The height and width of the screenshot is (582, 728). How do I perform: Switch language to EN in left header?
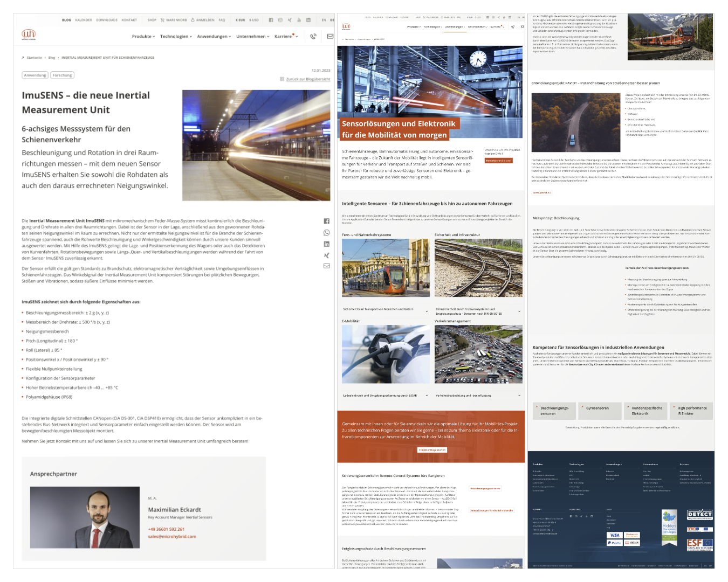point(324,20)
